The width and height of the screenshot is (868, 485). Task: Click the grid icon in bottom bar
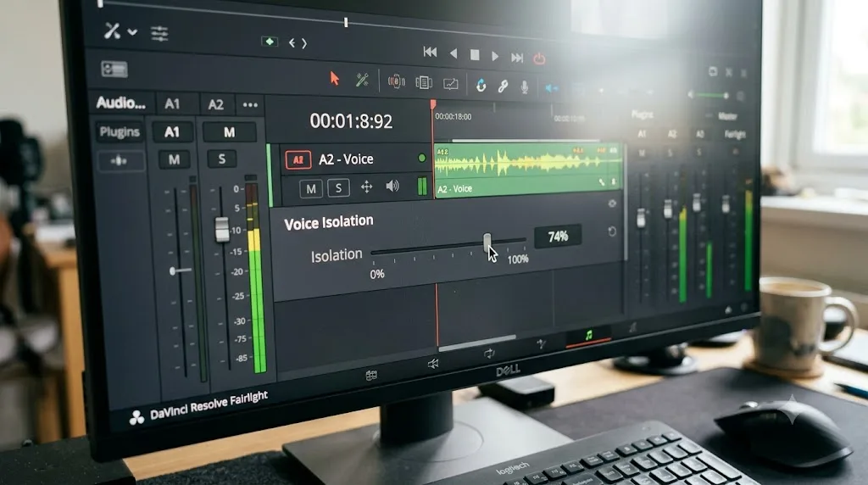coord(371,376)
